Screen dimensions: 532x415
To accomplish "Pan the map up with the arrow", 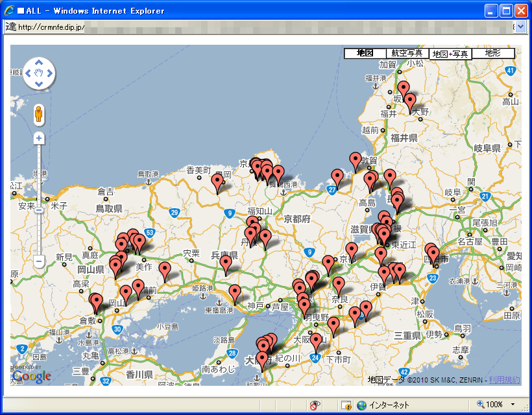I will [x=39, y=62].
